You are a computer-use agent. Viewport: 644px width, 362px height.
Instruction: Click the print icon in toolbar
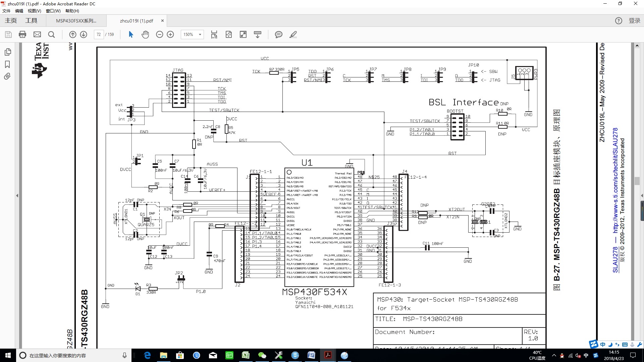(22, 35)
